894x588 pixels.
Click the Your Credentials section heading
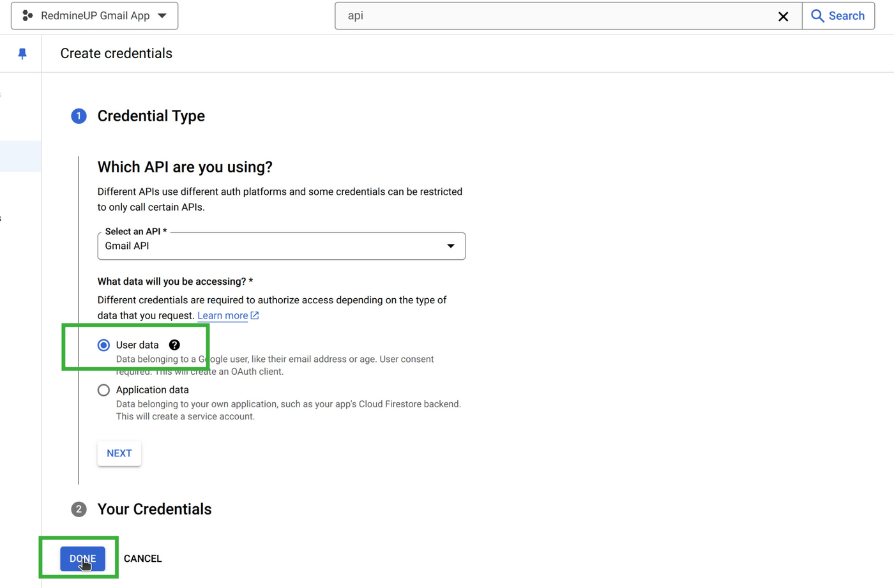pyautogui.click(x=154, y=509)
